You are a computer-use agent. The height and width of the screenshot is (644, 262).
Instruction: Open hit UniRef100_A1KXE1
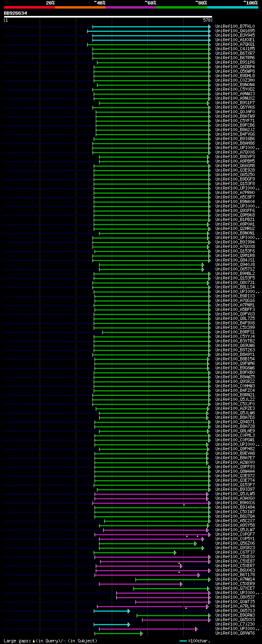coord(235,40)
